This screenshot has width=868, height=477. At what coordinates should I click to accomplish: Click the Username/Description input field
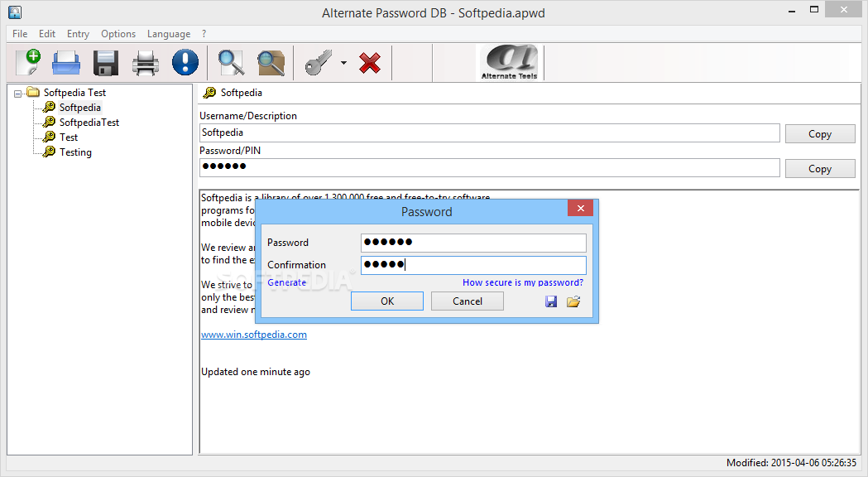click(489, 133)
